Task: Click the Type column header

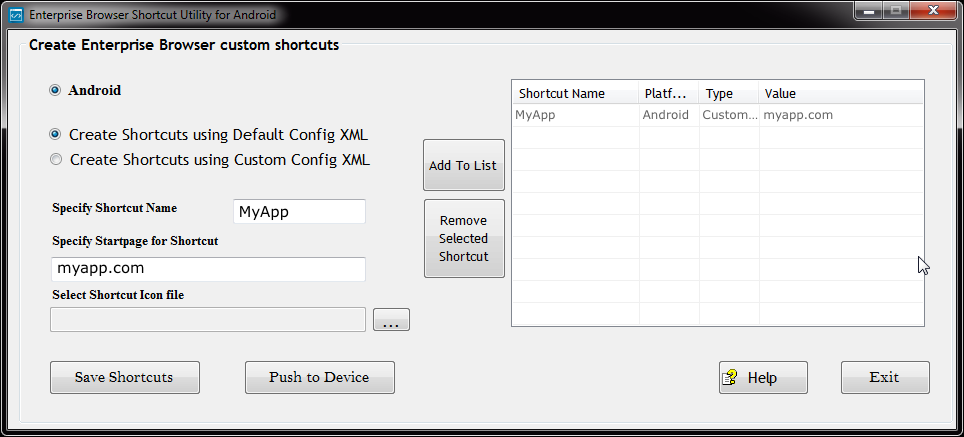Action: [x=728, y=93]
